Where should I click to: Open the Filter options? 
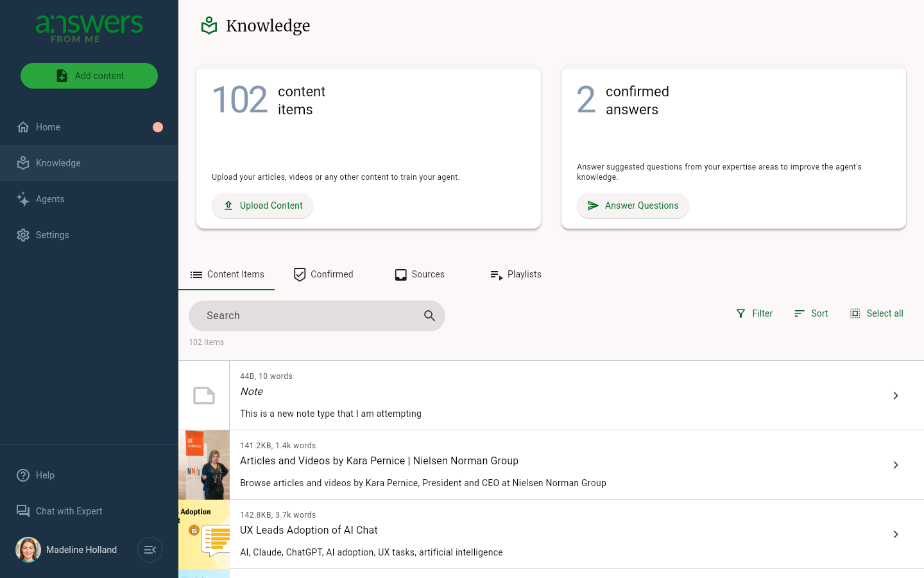point(755,313)
